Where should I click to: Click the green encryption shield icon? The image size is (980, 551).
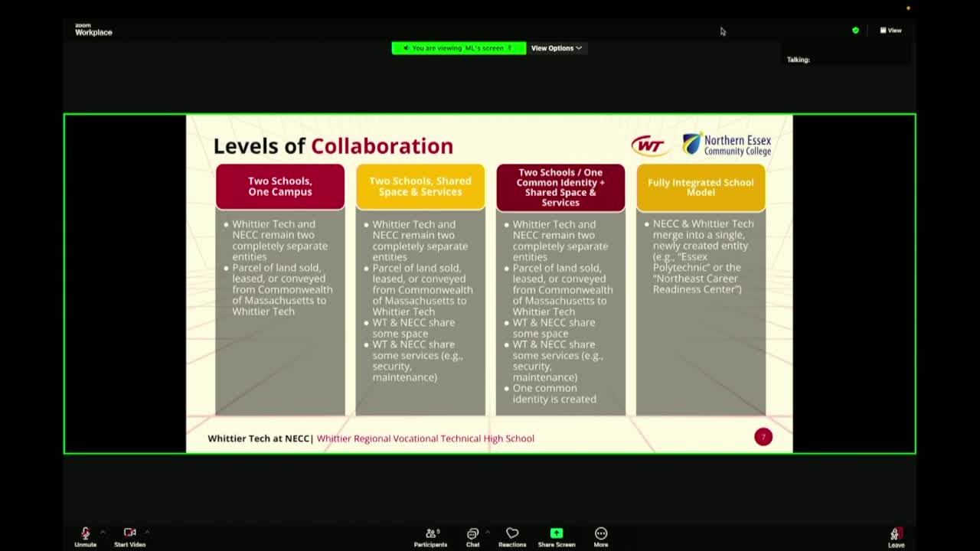(855, 31)
